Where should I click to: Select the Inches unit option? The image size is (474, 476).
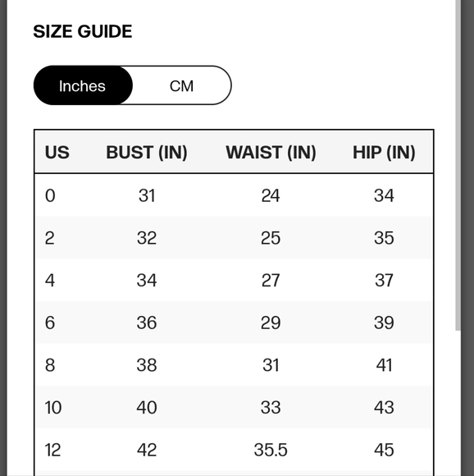coord(83,86)
